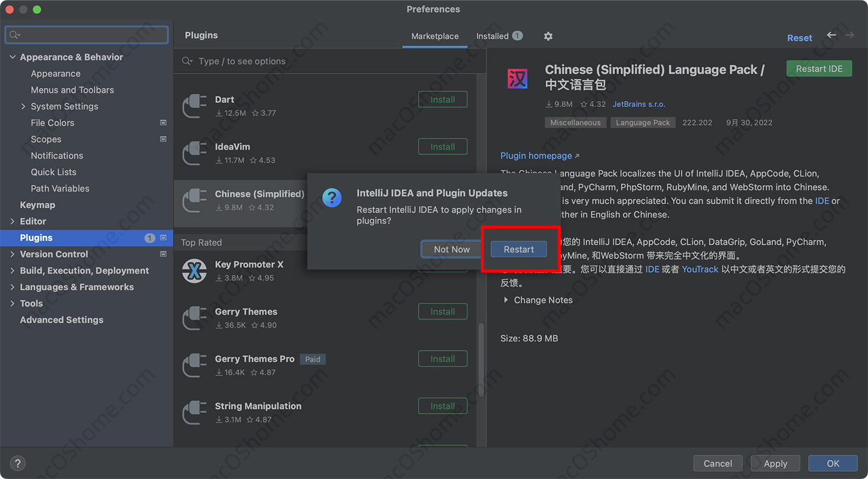This screenshot has width=868, height=479.
Task: Open Advanced Settings page
Action: click(x=61, y=320)
